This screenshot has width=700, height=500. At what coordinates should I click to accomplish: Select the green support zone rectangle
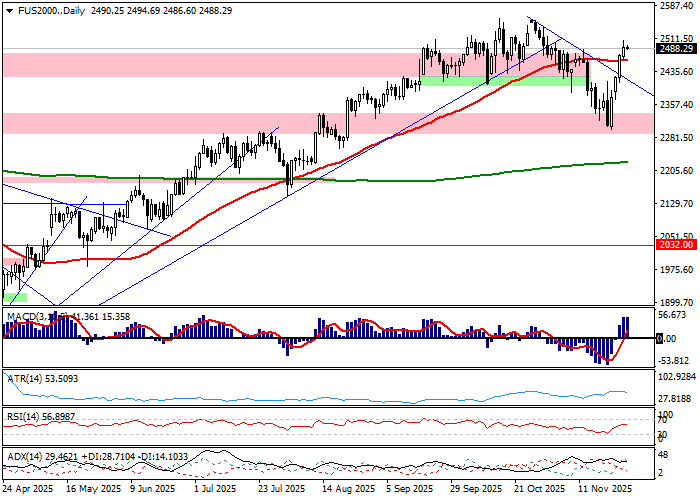[x=488, y=80]
